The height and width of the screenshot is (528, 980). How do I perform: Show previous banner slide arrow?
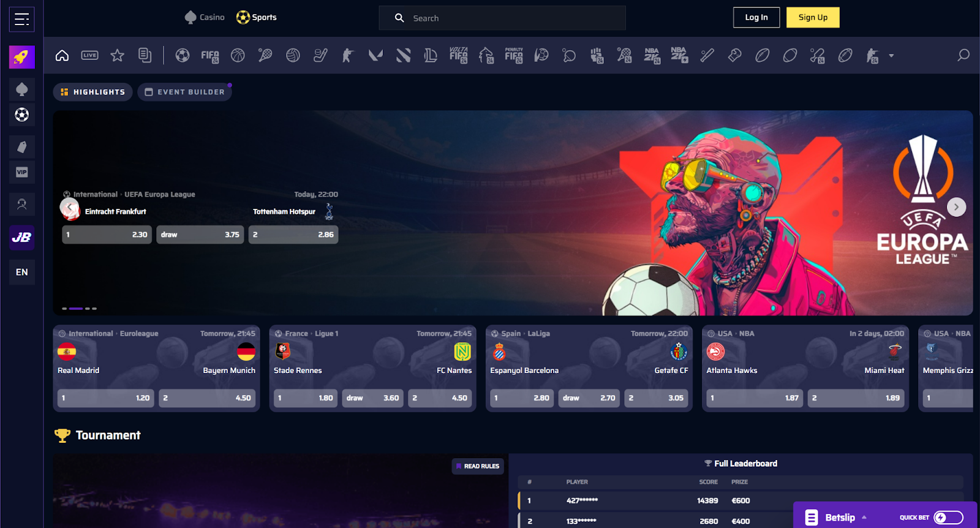coord(70,208)
